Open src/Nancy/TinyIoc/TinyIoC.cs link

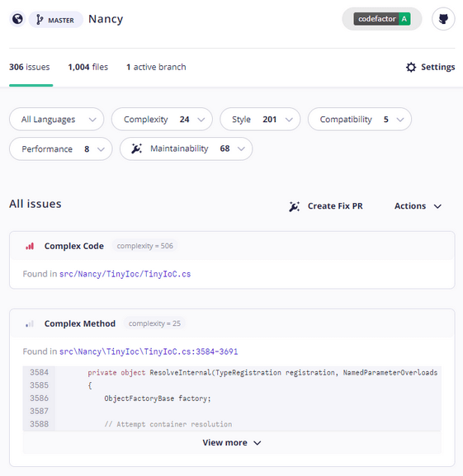pos(125,274)
